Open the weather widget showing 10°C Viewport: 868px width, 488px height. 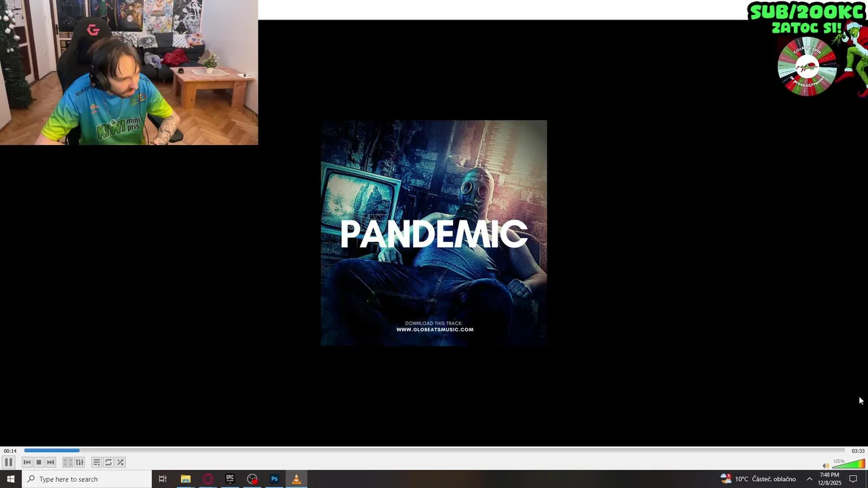click(758, 479)
